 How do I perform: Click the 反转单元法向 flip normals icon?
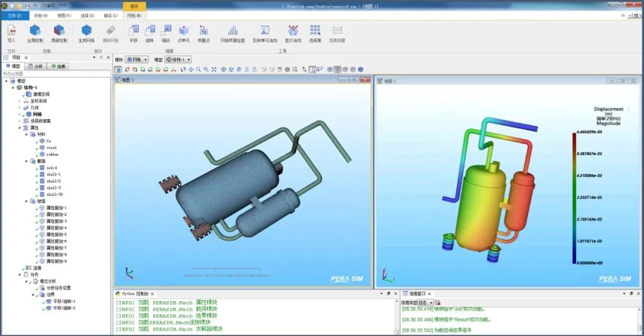click(x=265, y=32)
